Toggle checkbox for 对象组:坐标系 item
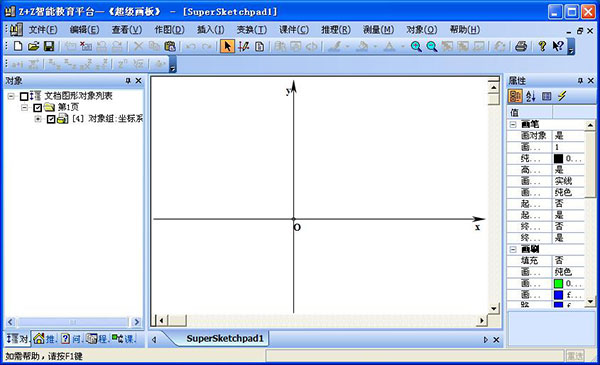The height and width of the screenshot is (365, 600). pyautogui.click(x=51, y=119)
